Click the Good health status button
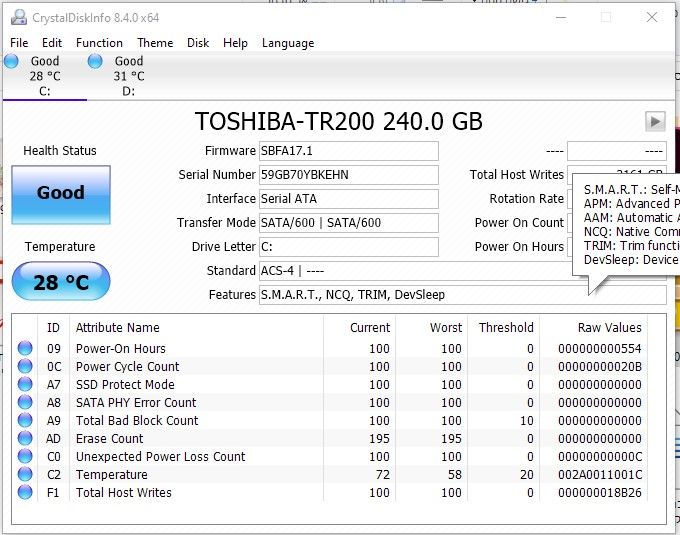680x535 pixels. [x=60, y=194]
